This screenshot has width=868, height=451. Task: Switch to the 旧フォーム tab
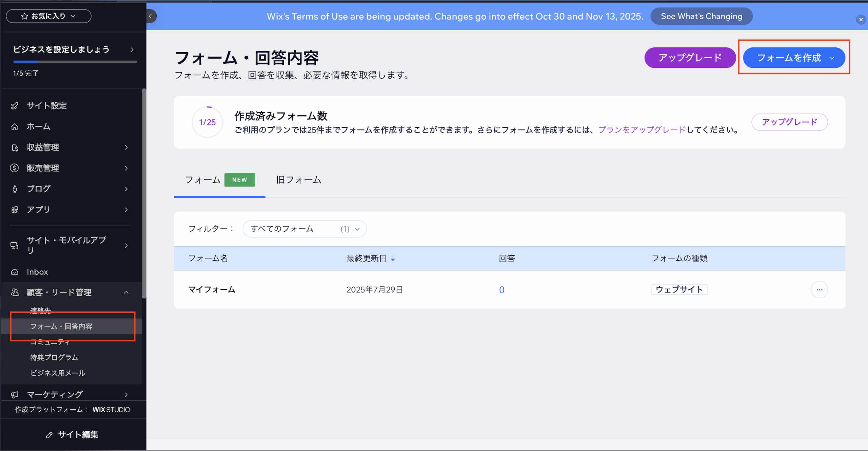pos(298,180)
